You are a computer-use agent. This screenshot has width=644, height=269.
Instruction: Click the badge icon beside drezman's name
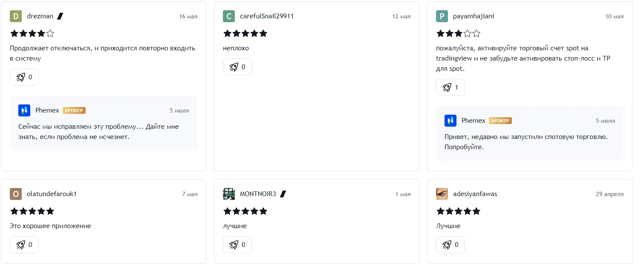point(60,16)
